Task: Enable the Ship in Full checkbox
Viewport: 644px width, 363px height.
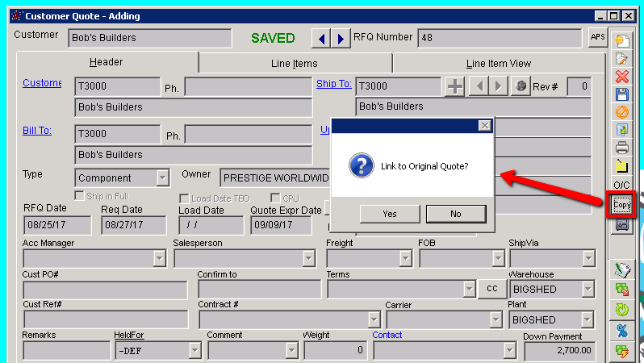Action: coord(80,196)
